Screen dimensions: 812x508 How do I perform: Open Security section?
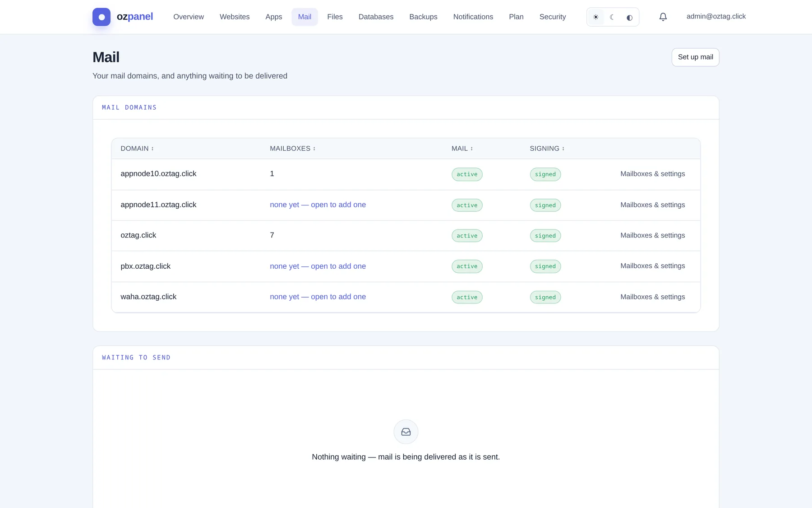click(553, 17)
